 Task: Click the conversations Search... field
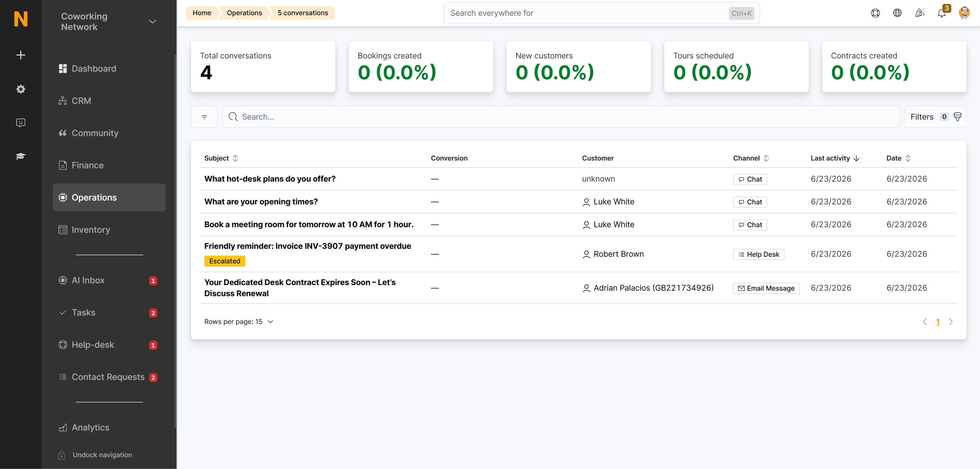[x=560, y=117]
